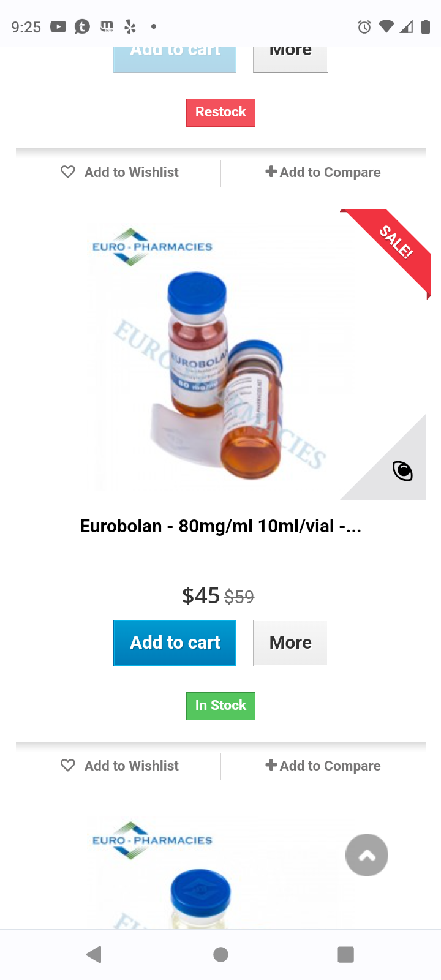Tap the Android back navigation button

[x=94, y=954]
